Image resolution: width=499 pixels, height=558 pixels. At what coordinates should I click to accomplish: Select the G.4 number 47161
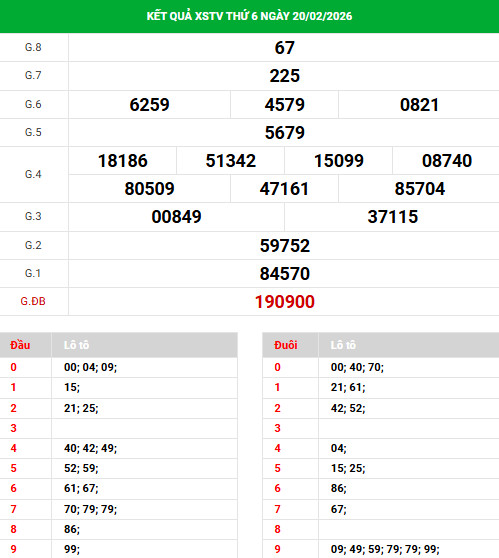284,189
